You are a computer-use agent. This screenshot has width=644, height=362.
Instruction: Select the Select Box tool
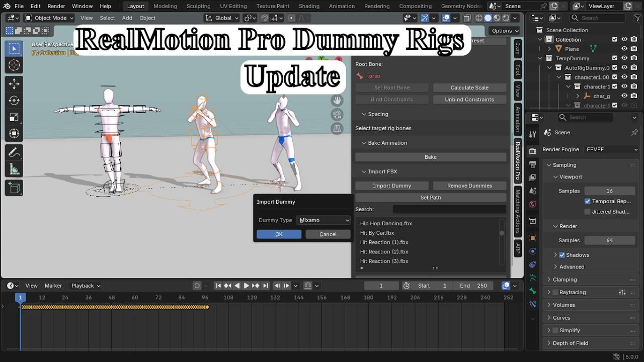(14, 49)
